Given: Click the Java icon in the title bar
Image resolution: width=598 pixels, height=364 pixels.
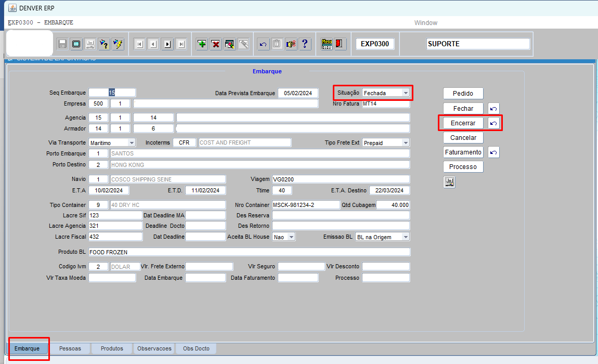Looking at the screenshot, I should coord(12,8).
